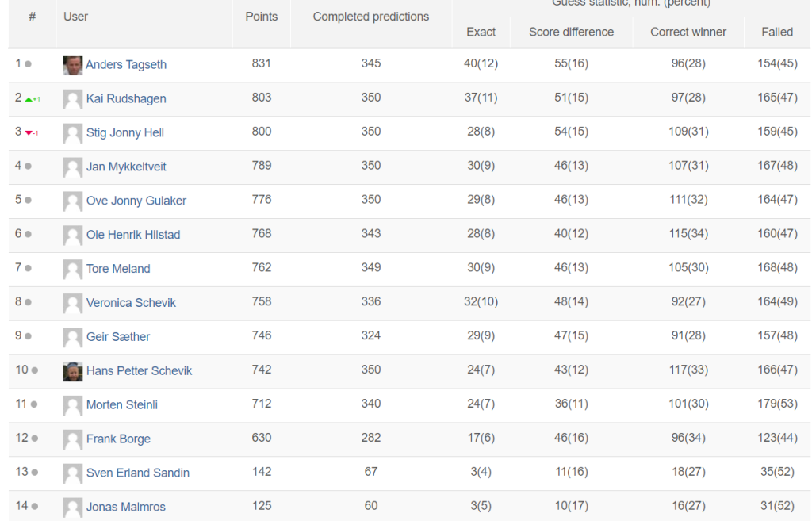Screen dimensions: 812x521
Task: Open Ole Henrik Hilstad's user page
Action: tap(133, 235)
